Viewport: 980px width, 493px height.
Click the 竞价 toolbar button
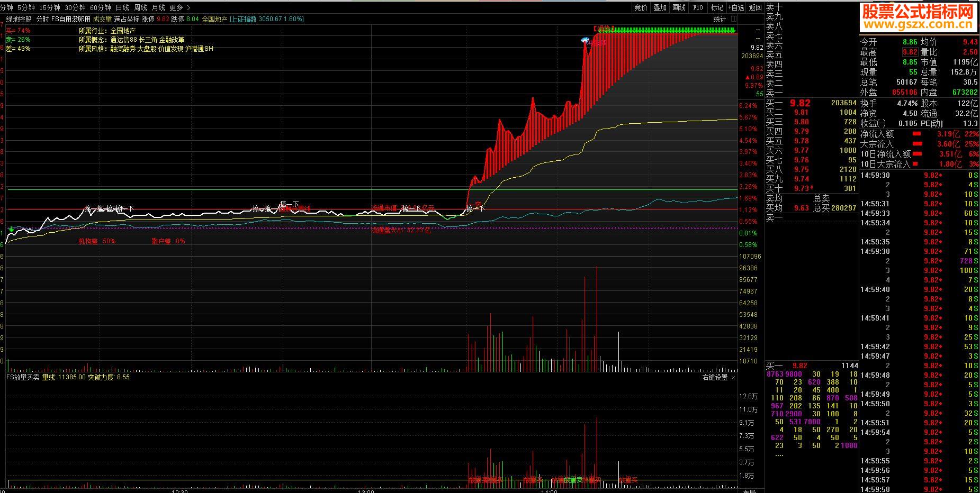click(x=641, y=7)
